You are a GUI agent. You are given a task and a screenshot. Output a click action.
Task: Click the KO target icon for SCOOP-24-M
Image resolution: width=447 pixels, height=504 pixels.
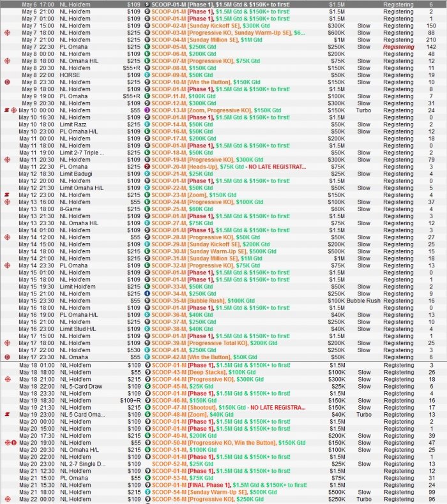tap(8, 202)
